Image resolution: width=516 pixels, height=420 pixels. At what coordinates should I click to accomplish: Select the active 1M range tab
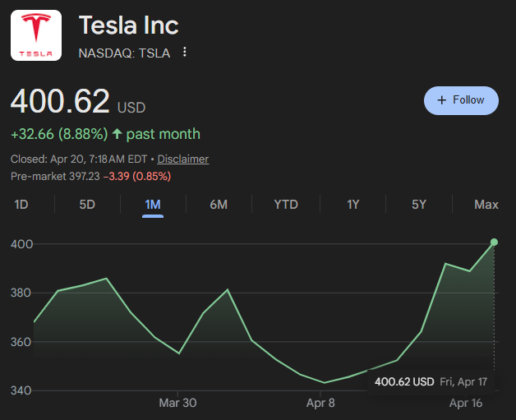[x=153, y=205]
